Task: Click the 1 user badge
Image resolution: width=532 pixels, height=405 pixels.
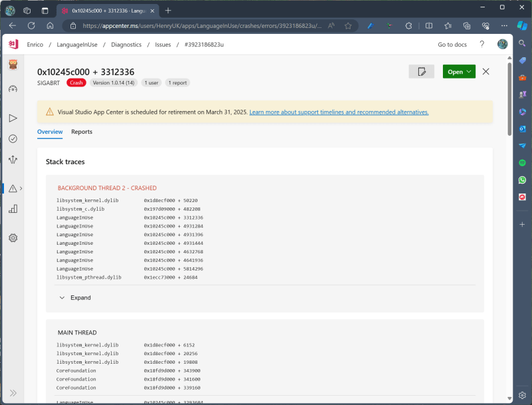Action: 152,82
